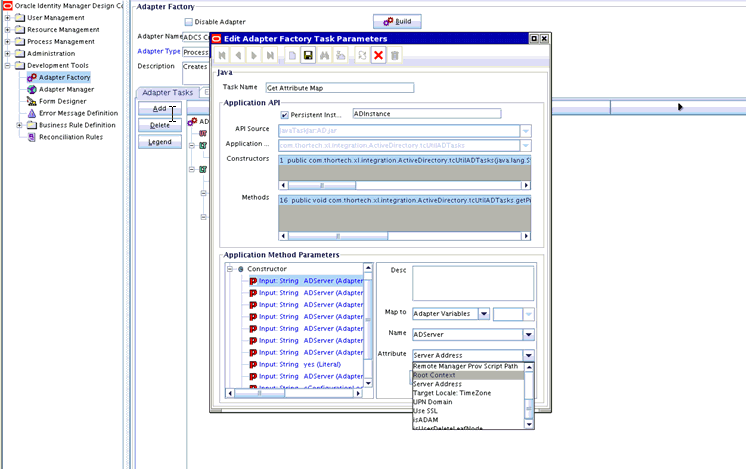Open Map to Adapter Variables dropdown
The image size is (746, 469).
(x=484, y=313)
